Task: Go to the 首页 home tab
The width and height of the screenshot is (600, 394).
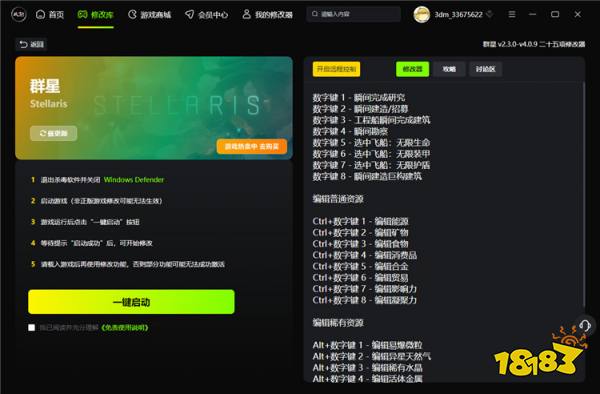Action: point(50,15)
